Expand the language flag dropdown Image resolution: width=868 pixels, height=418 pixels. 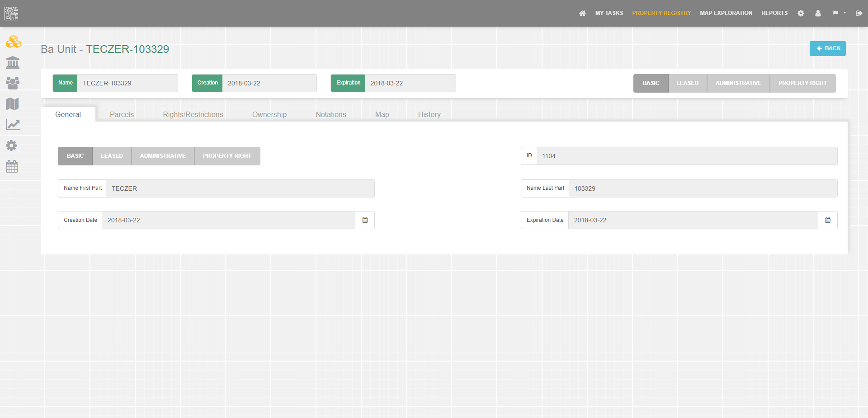pos(839,13)
